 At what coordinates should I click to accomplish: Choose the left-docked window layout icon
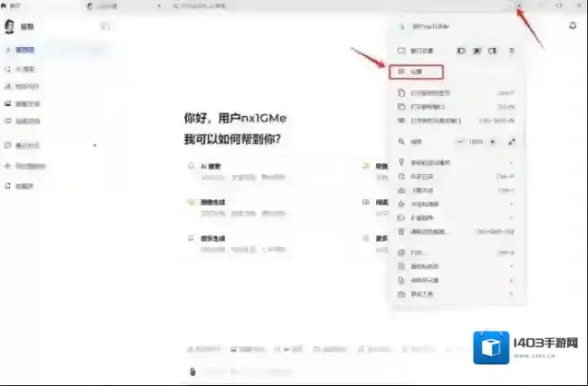coord(461,51)
